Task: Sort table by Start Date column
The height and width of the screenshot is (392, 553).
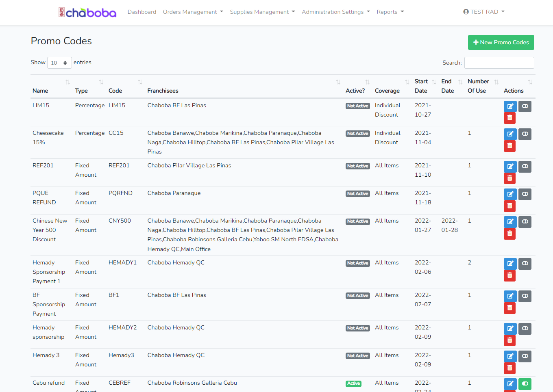Action: tap(426, 86)
